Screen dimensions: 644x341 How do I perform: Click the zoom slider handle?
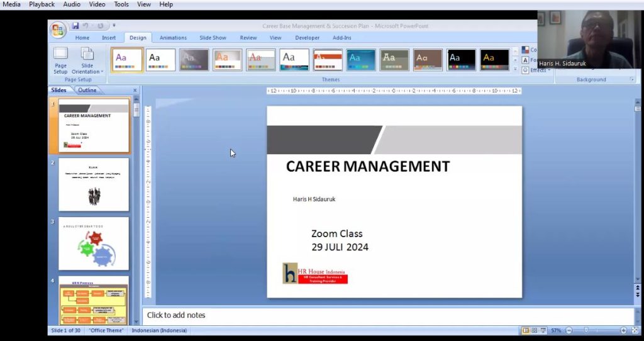(x=586, y=330)
